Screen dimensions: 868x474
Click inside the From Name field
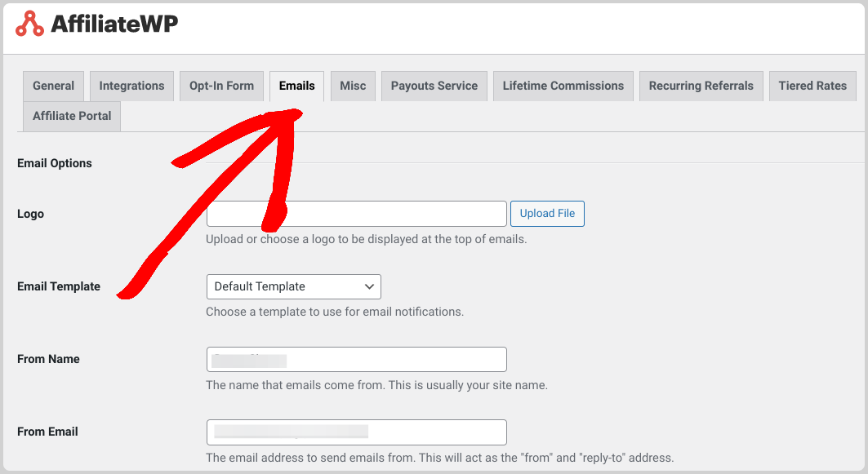click(357, 360)
